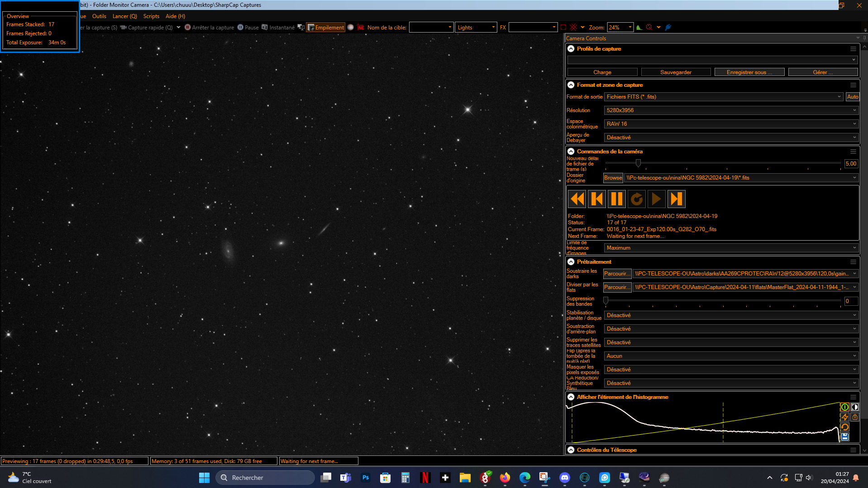This screenshot has width=868, height=488.
Task: Click the reload/loop folder frames icon
Action: [x=637, y=199]
